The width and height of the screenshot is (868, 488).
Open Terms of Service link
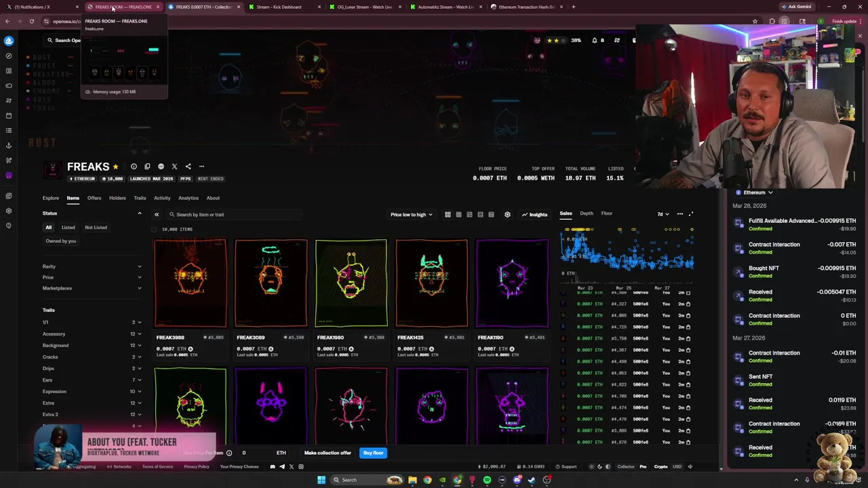click(x=157, y=466)
